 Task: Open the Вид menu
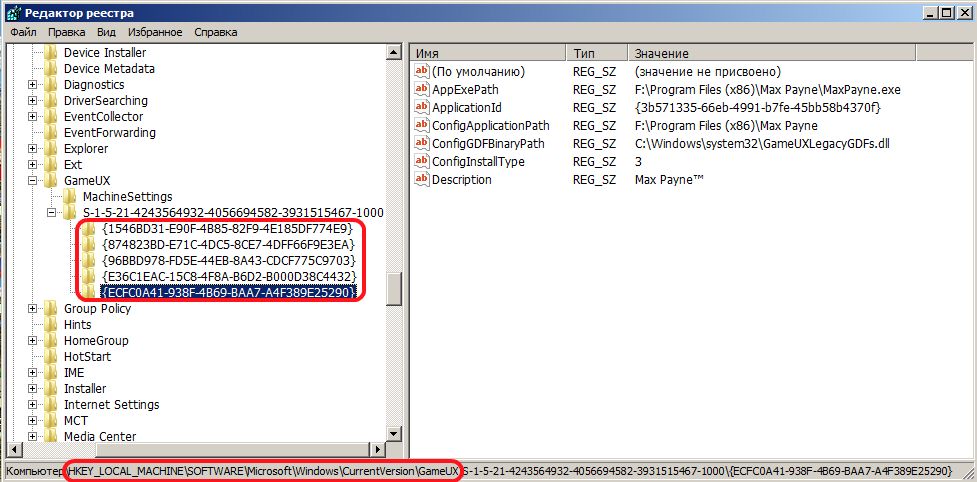(x=107, y=32)
